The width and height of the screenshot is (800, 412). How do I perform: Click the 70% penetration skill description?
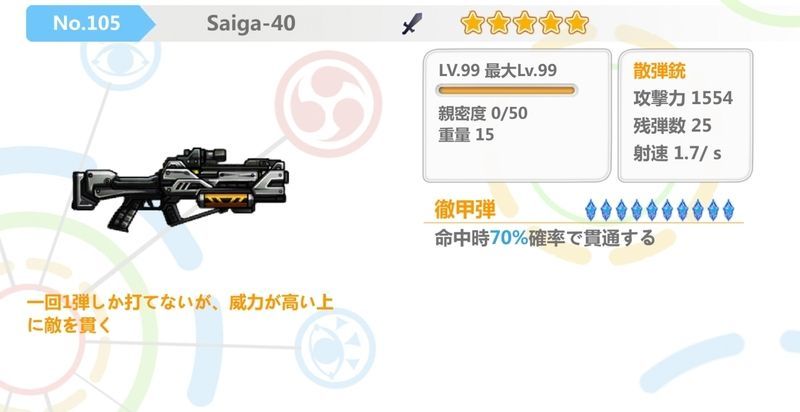point(544,238)
